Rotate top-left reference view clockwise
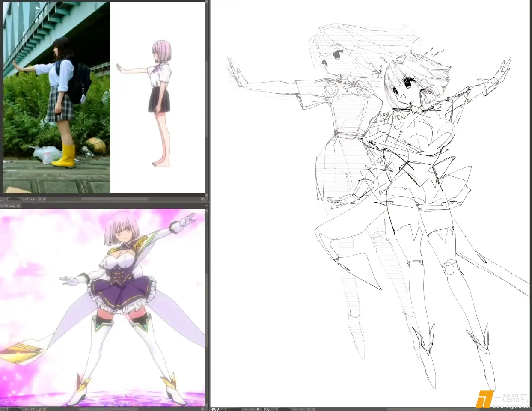Image resolution: width=532 pixels, height=411 pixels. pyautogui.click(x=33, y=199)
